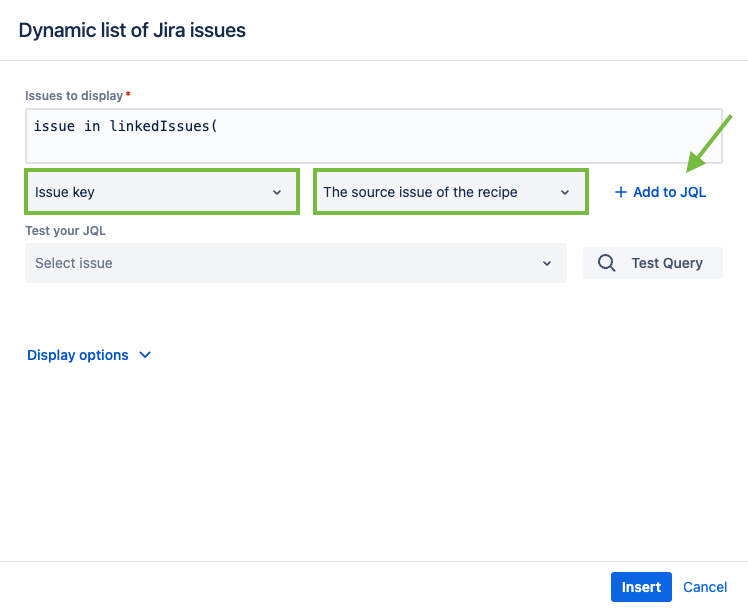This screenshot has width=748, height=612.
Task: Cancel the dialog via the Cancel link
Action: [x=705, y=587]
